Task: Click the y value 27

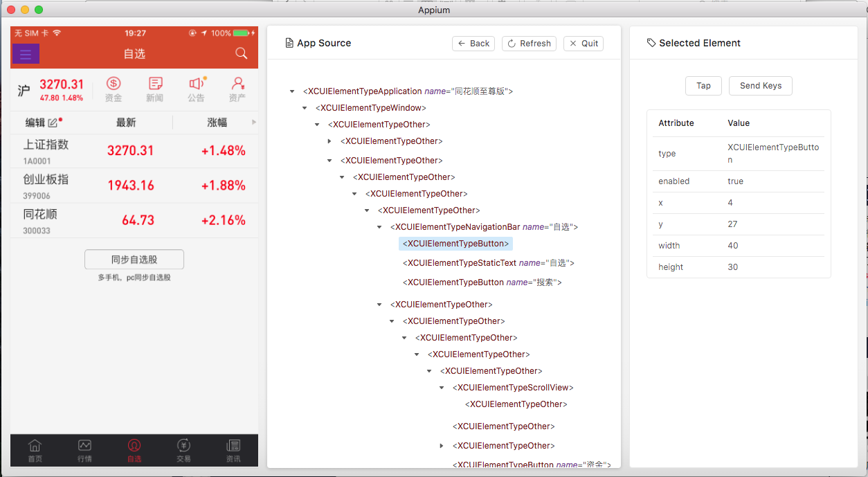Action: pyautogui.click(x=732, y=224)
